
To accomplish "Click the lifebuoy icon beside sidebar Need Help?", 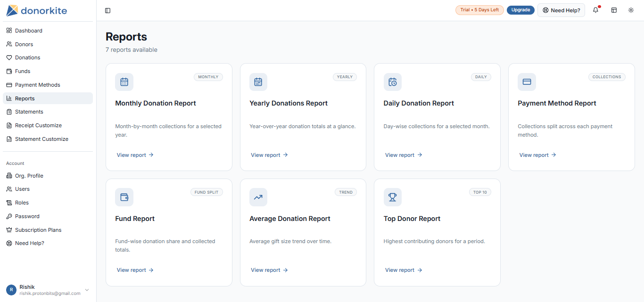I will pyautogui.click(x=9, y=243).
